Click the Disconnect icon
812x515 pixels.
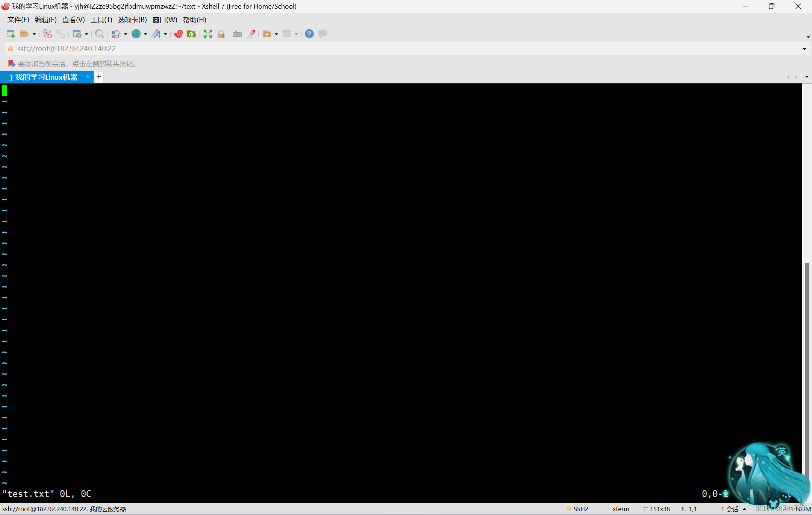(47, 34)
